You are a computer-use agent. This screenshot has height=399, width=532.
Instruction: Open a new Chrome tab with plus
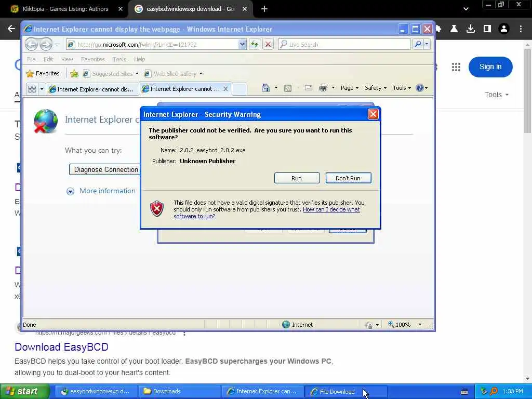tap(264, 9)
